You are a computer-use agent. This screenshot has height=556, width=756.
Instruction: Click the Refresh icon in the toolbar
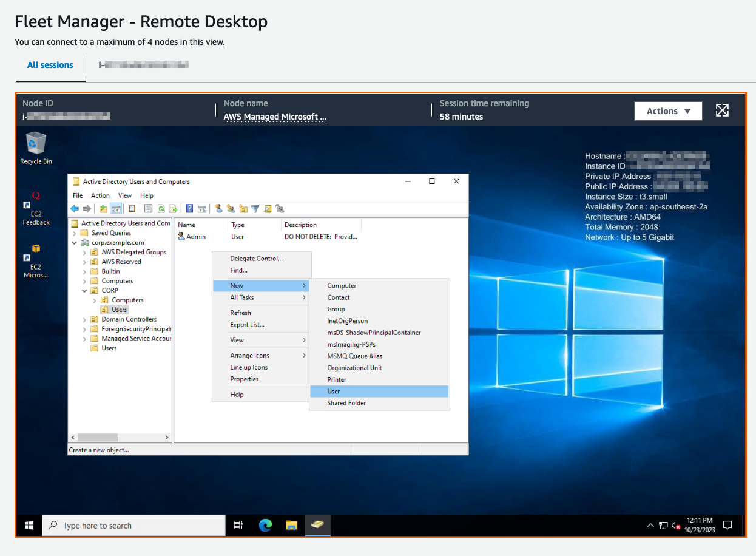point(161,208)
